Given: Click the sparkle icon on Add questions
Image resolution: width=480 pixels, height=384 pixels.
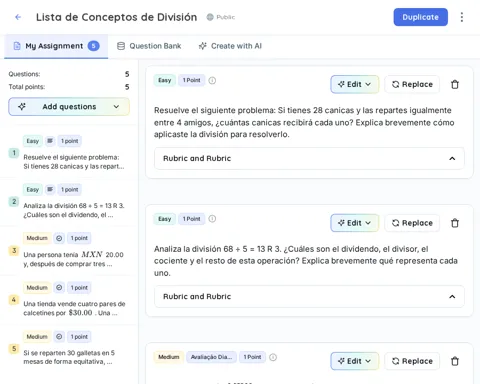Looking at the screenshot, I should pos(22,107).
